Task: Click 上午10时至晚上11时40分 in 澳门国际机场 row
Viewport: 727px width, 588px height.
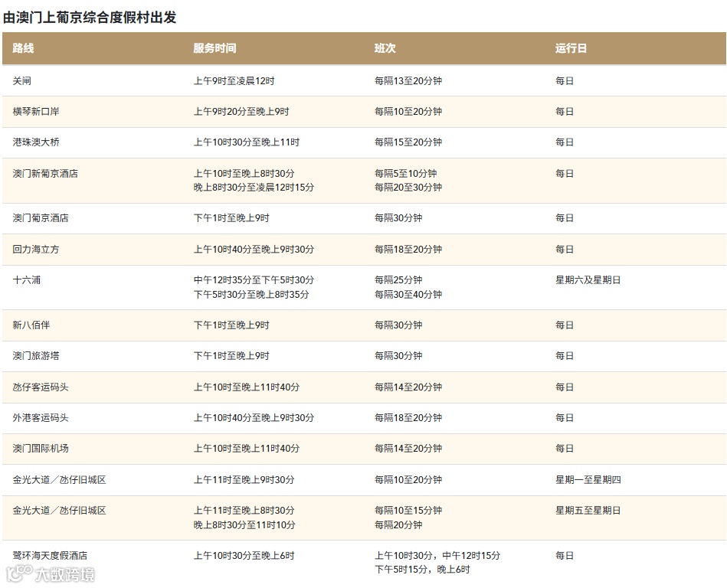Action: (247, 448)
